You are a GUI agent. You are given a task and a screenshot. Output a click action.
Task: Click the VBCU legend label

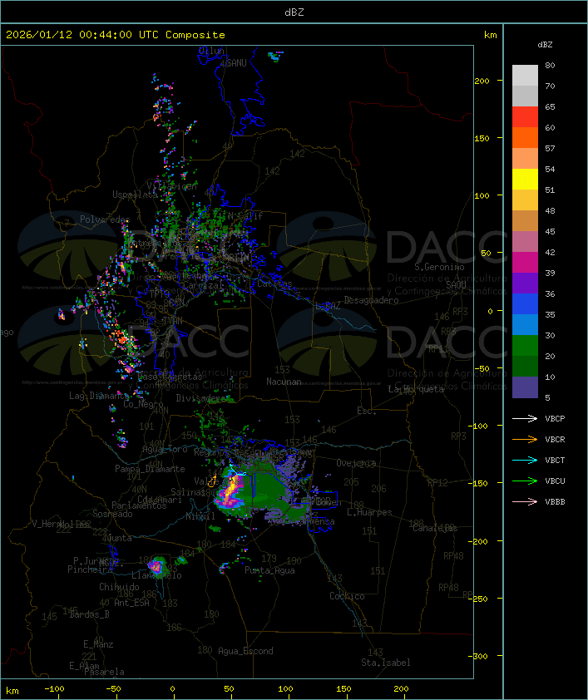point(555,481)
